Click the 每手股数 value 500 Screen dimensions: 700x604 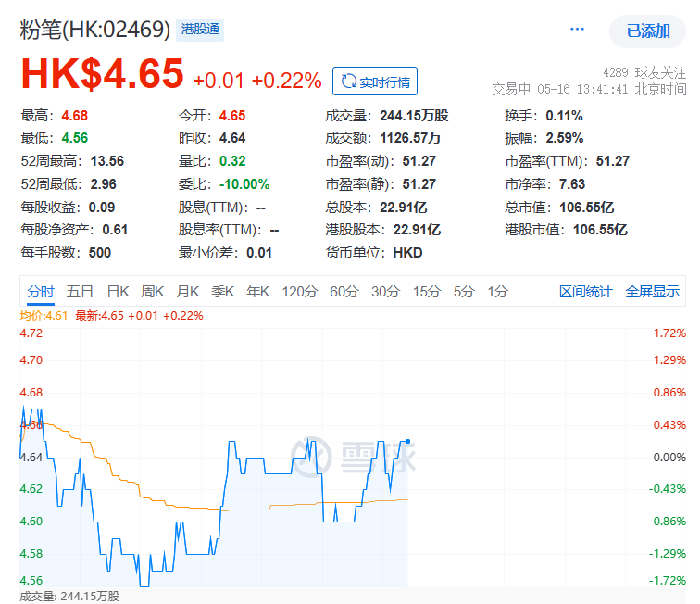[100, 253]
